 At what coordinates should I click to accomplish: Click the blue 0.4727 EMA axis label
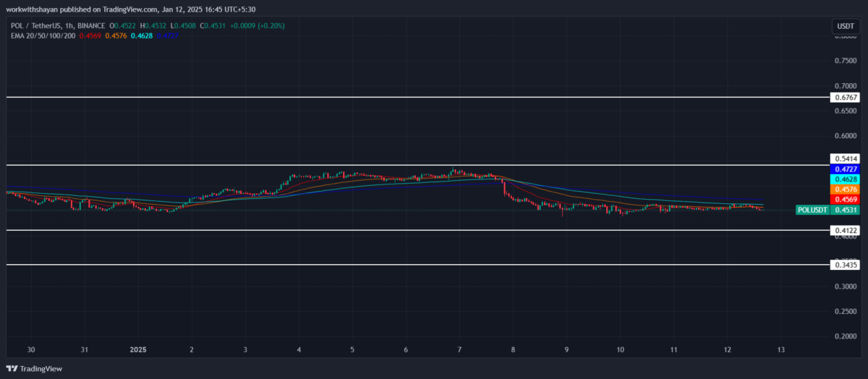click(x=846, y=169)
